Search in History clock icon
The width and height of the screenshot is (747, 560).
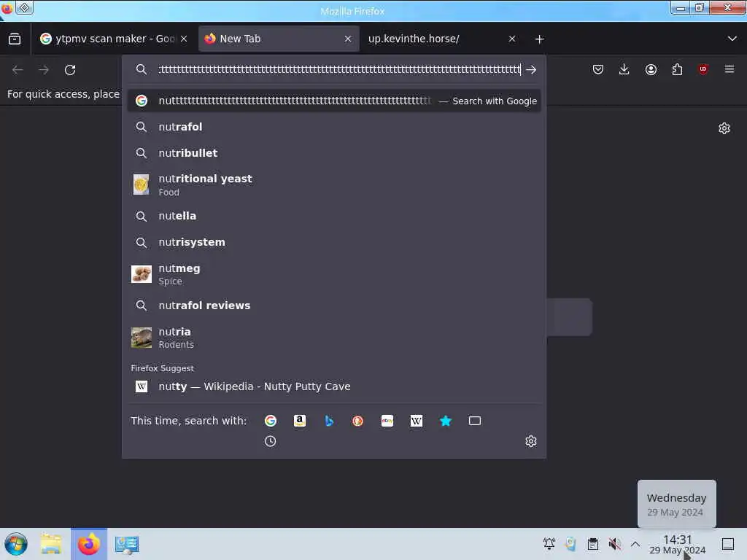(270, 441)
